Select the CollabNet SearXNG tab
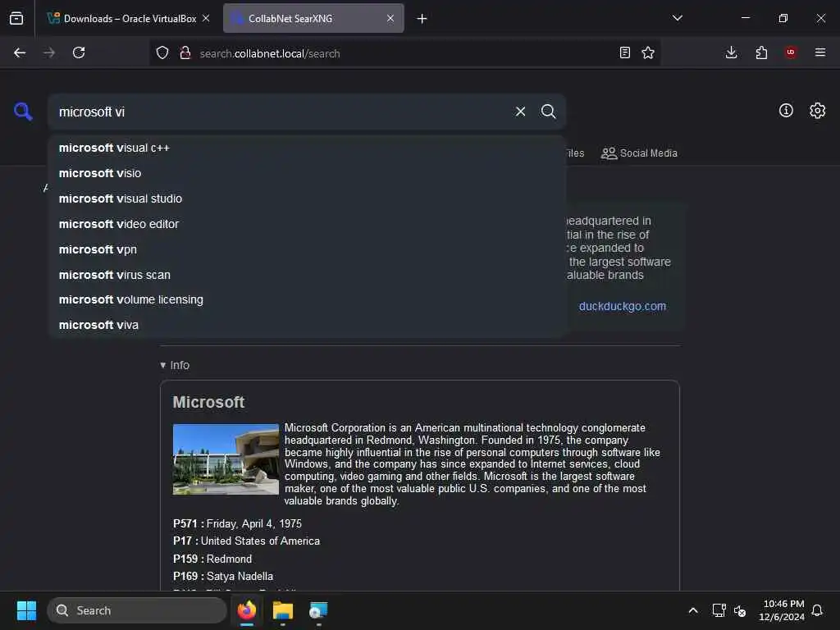The width and height of the screenshot is (840, 630). [x=313, y=18]
